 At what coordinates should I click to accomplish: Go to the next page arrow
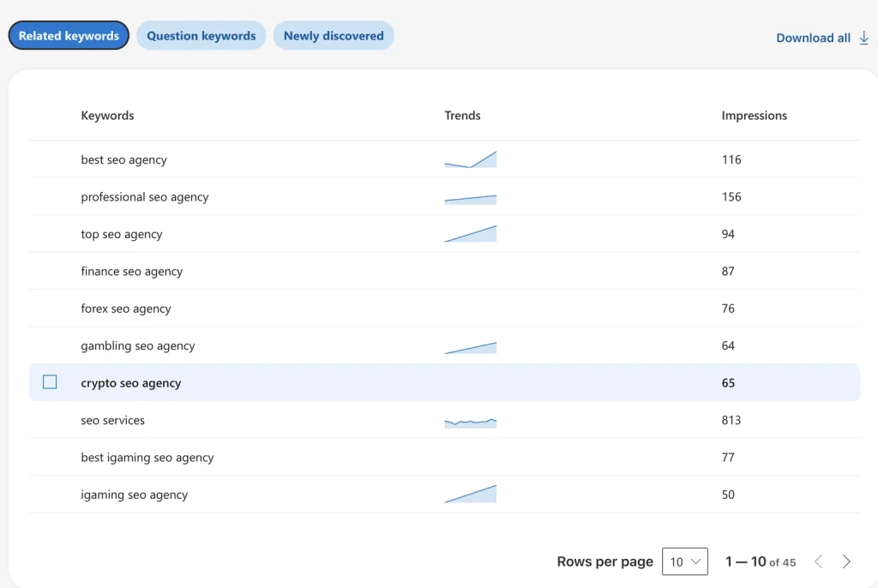pos(846,561)
